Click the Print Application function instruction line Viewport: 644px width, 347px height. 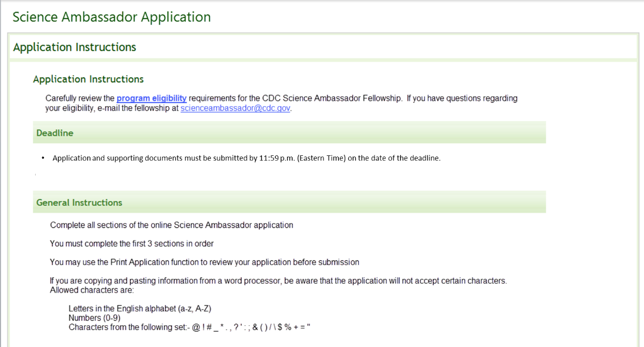point(205,262)
